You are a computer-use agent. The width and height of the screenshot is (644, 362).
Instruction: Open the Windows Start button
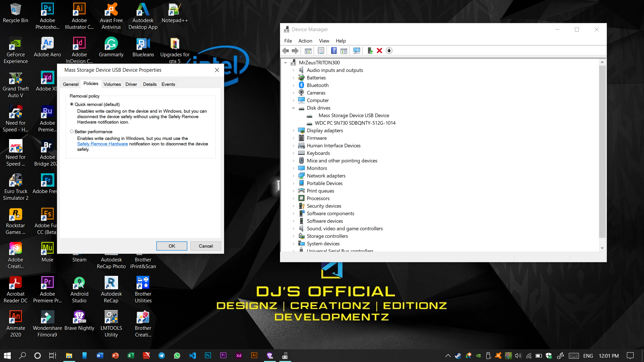[x=7, y=356]
